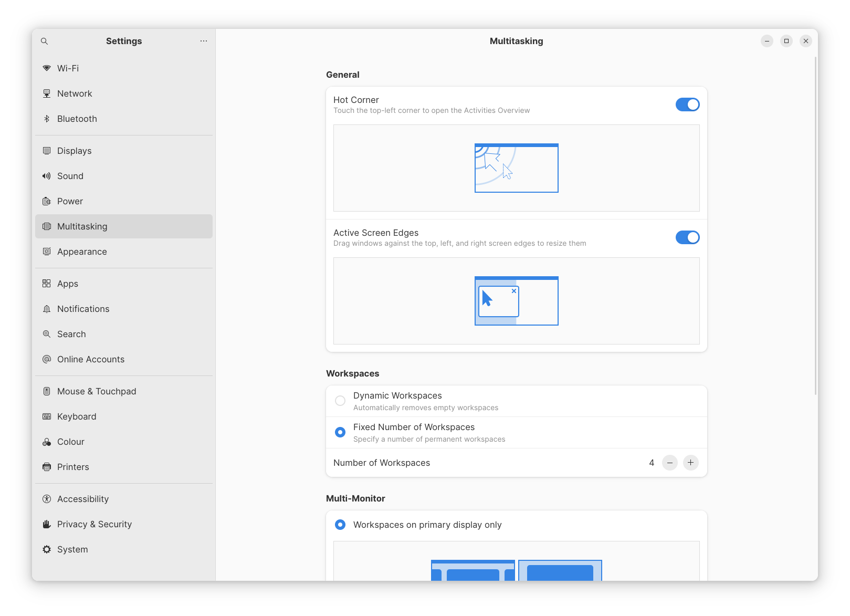Viewport: 850px width, 616px height.
Task: Click the Appearance icon in sidebar
Action: point(47,252)
